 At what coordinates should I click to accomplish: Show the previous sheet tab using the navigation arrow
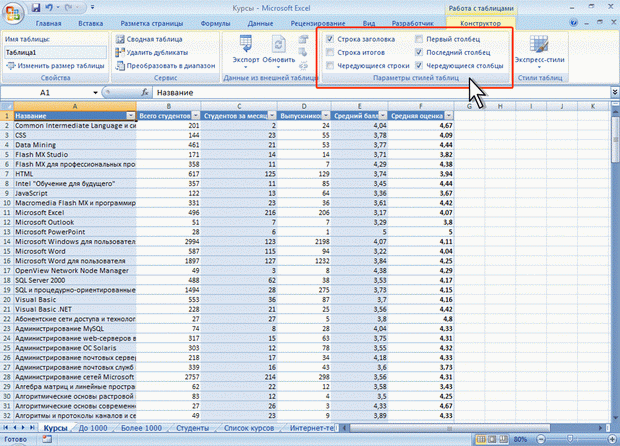click(x=15, y=427)
